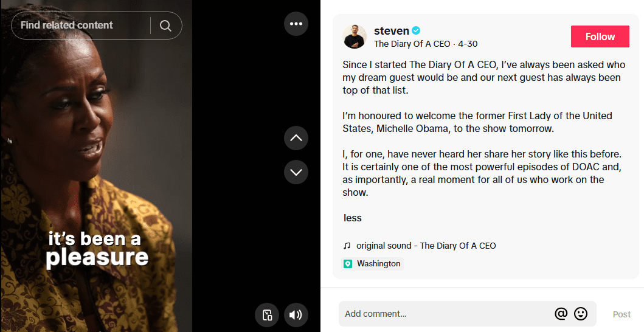Image resolution: width=644 pixels, height=332 pixels.
Task: Open the Washington location tag
Action: click(x=378, y=264)
